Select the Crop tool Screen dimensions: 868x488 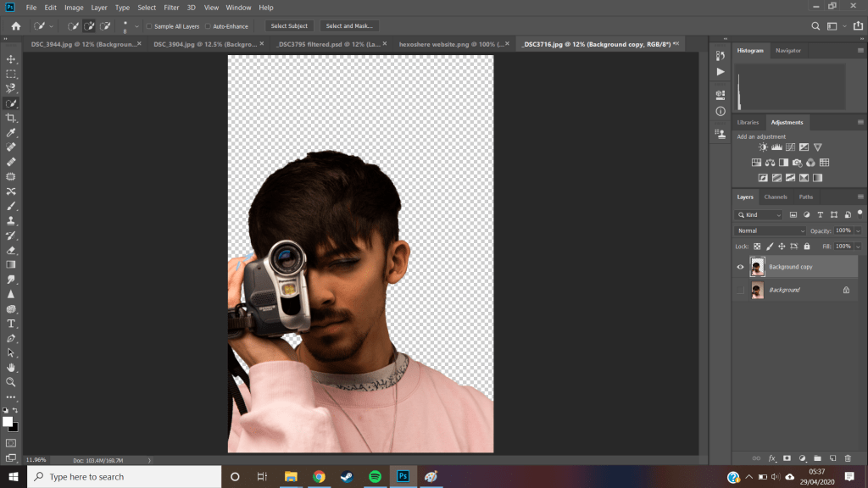click(11, 118)
